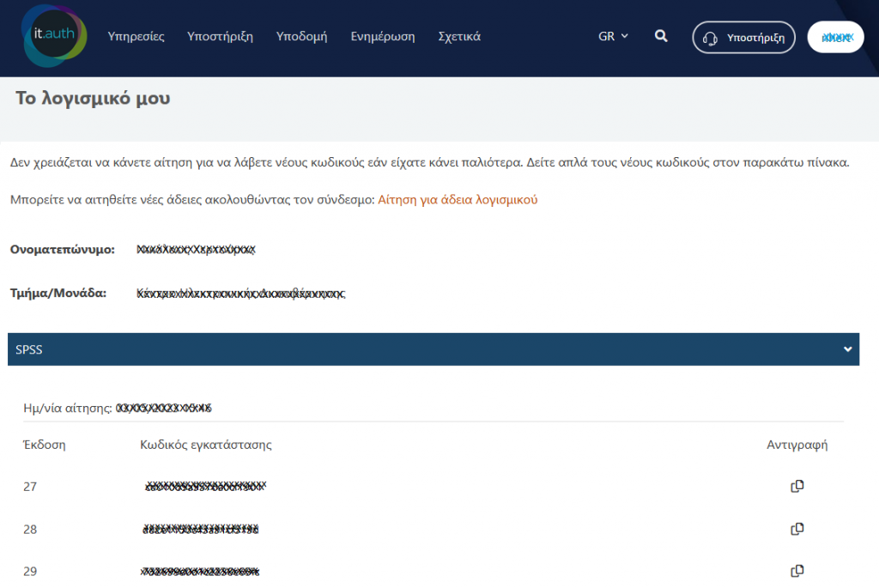Image resolution: width=879 pixels, height=588 pixels.
Task: Follow the Αίτηση για άδεια λογισμικού link
Action: point(458,199)
